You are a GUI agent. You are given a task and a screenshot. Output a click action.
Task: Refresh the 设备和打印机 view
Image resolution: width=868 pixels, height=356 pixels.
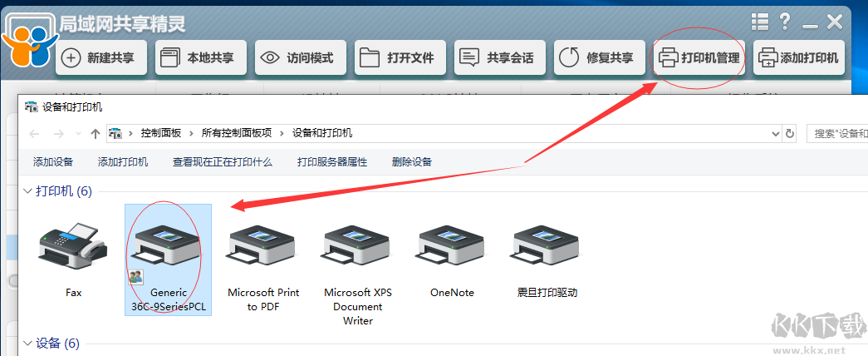point(789,134)
